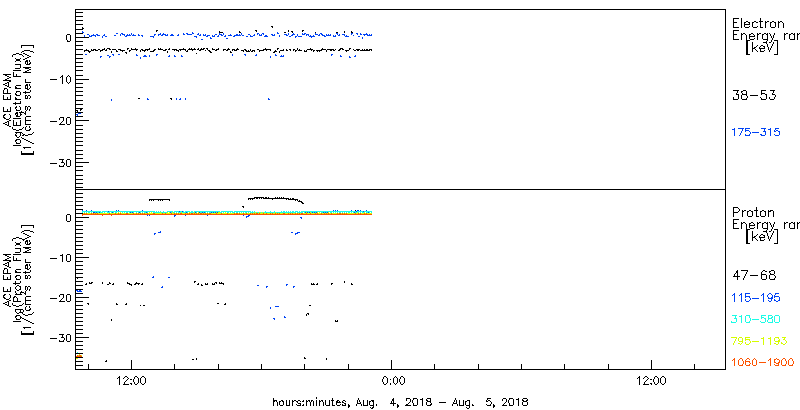Screen dimensions: 800x410
Task: Click the first 12:00 time axis label
Action: pyautogui.click(x=132, y=380)
